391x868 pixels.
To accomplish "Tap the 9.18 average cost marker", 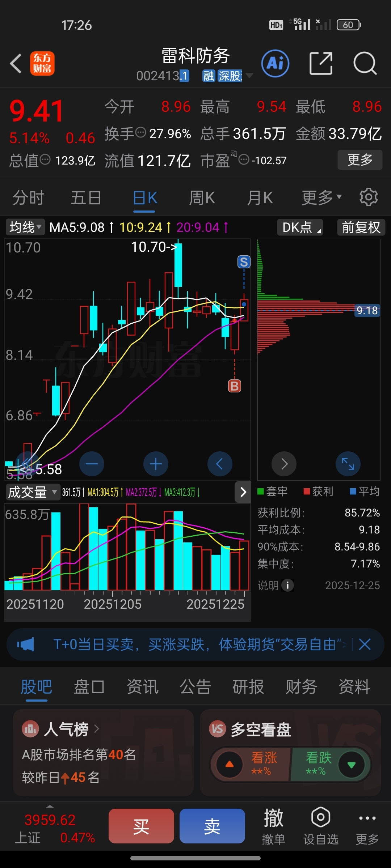I will 367,310.
